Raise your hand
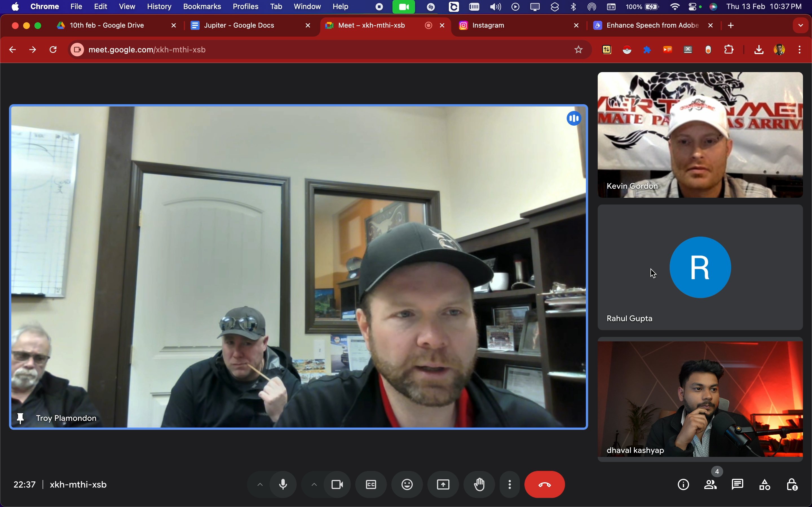 pos(479,484)
